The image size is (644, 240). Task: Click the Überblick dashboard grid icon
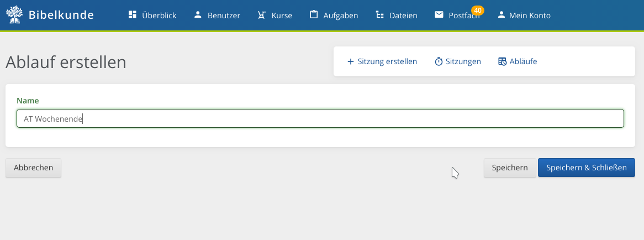(132, 15)
